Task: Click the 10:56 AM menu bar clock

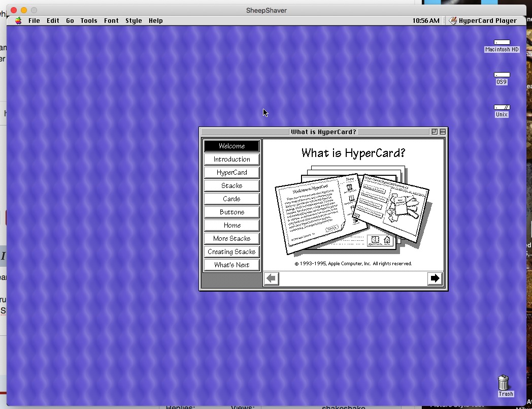Action: [x=426, y=21]
